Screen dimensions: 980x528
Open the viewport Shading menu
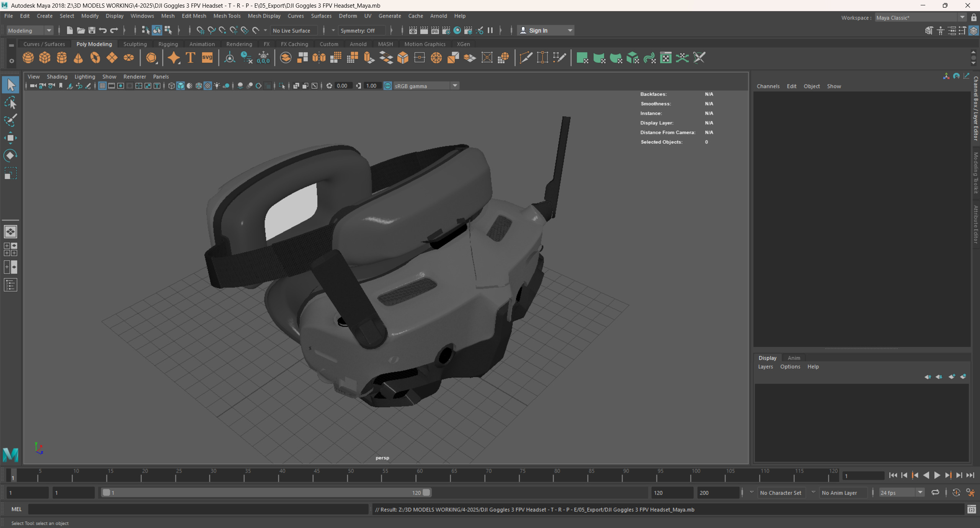pyautogui.click(x=57, y=77)
